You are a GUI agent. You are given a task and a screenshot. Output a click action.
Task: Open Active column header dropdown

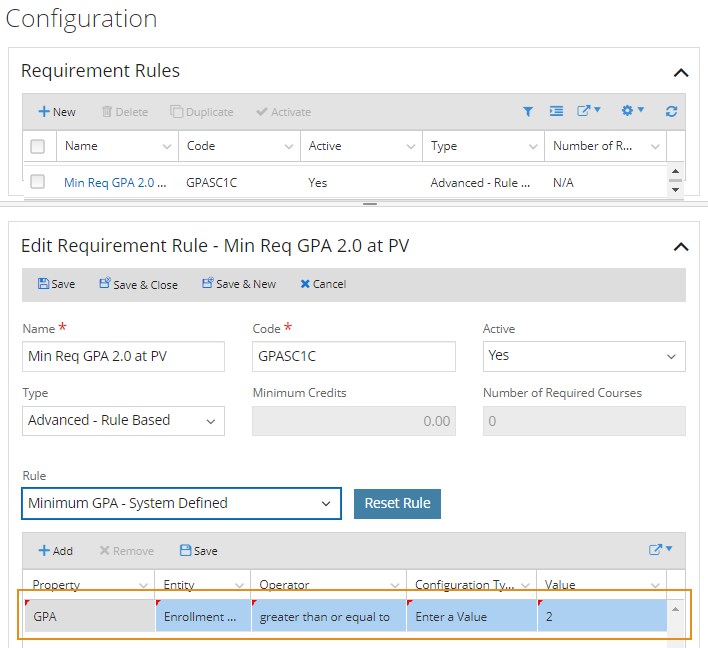click(x=410, y=146)
